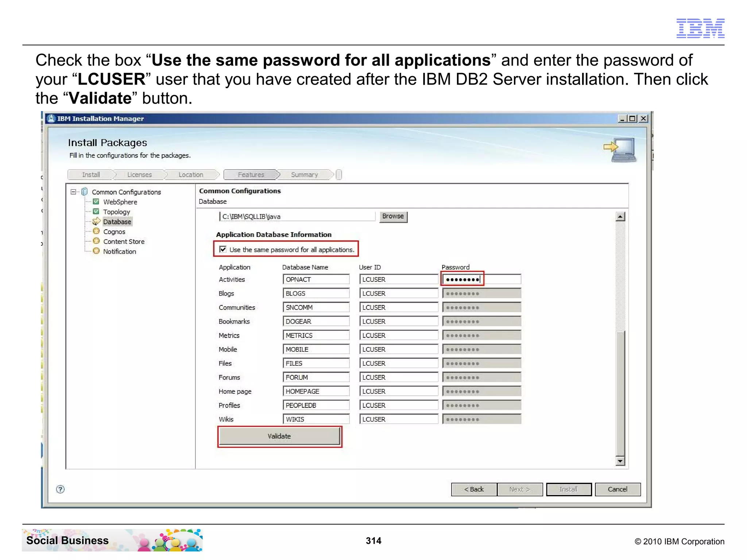
Task: Click the Install button
Action: coord(569,489)
